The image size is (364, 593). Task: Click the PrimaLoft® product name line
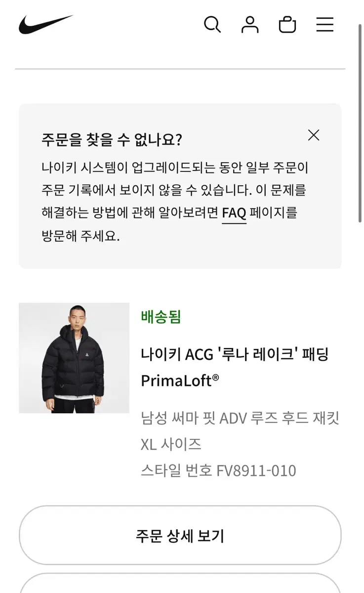tap(180, 381)
